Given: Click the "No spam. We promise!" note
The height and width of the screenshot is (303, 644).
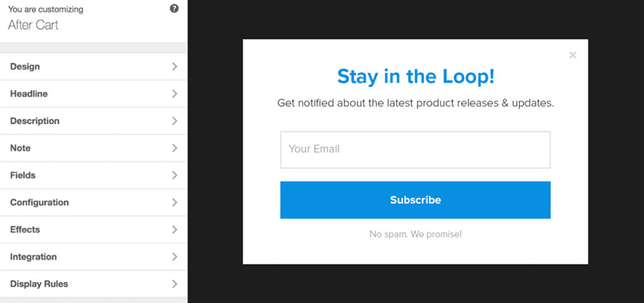Looking at the screenshot, I should (x=415, y=234).
